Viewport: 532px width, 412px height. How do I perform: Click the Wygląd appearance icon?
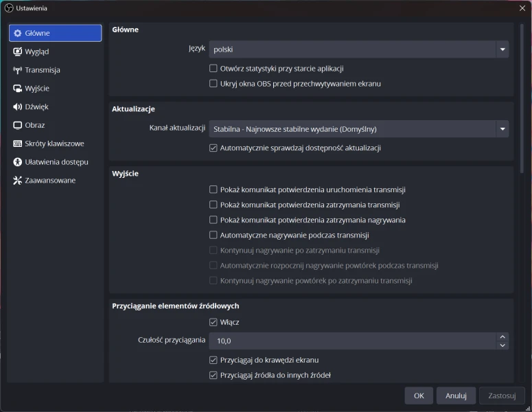click(x=18, y=51)
